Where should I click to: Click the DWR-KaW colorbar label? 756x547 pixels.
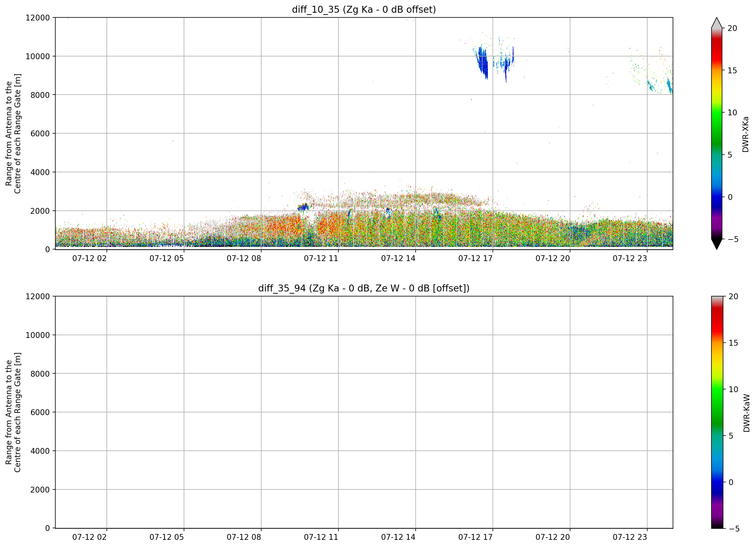coord(746,413)
